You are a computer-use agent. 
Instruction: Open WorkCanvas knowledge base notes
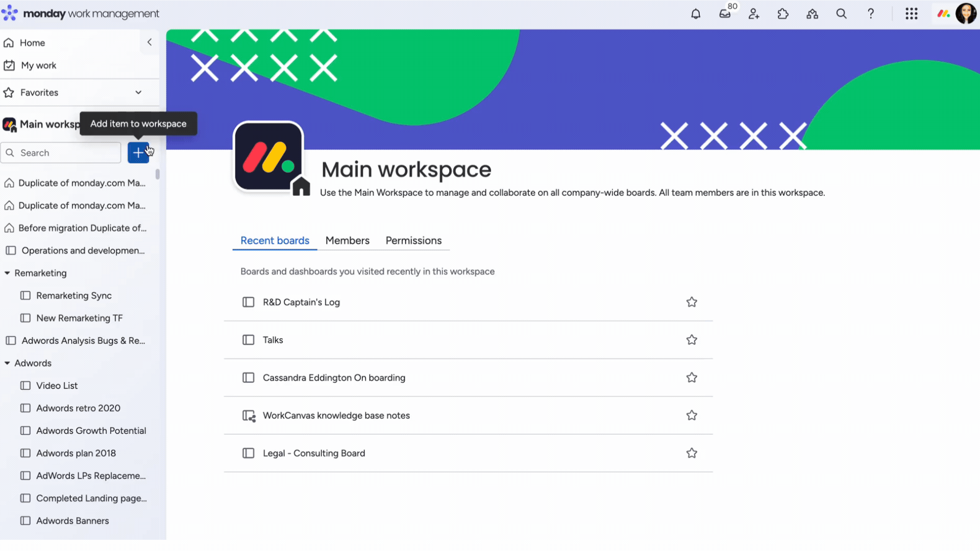[336, 415]
